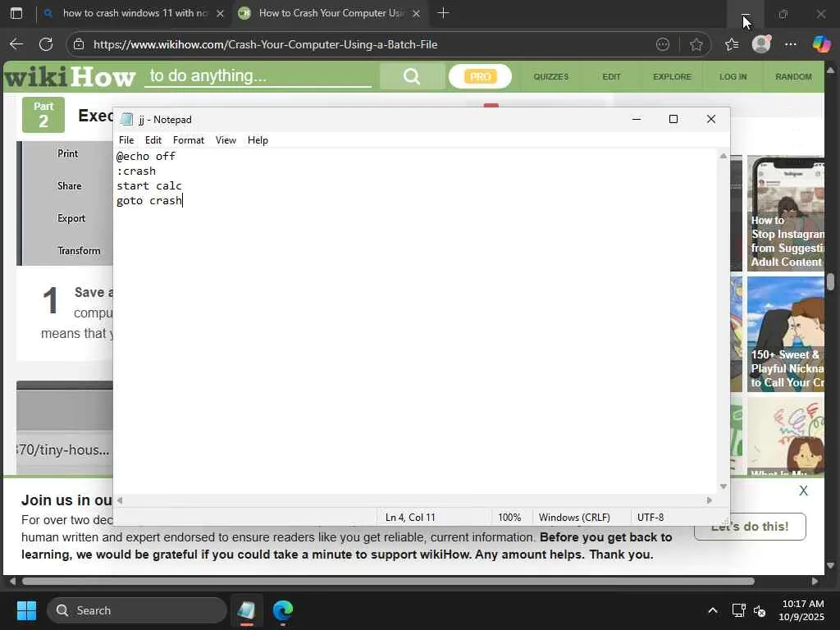The image size is (840, 630).
Task: Click the 'Let's do this!' button
Action: (x=750, y=527)
